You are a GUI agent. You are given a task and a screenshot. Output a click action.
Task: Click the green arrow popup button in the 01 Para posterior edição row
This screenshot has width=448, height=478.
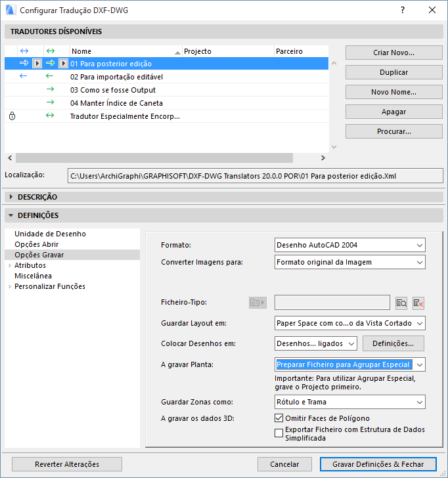point(63,64)
